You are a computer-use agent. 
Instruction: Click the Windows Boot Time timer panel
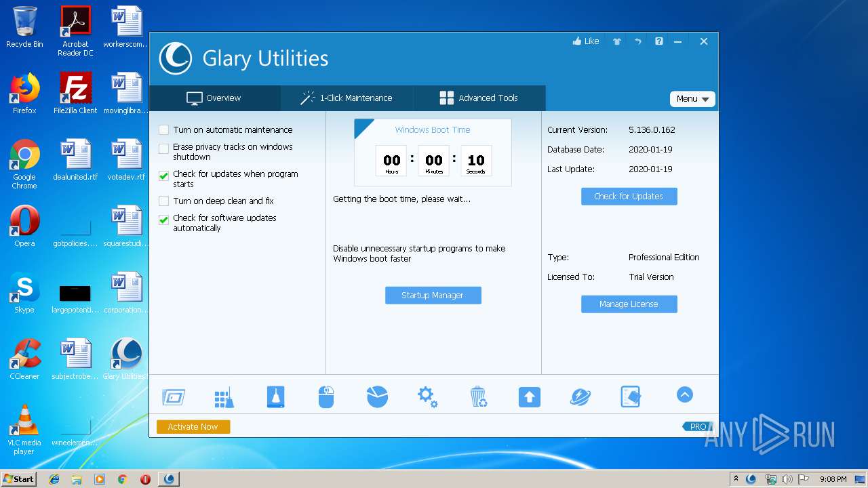(x=433, y=152)
